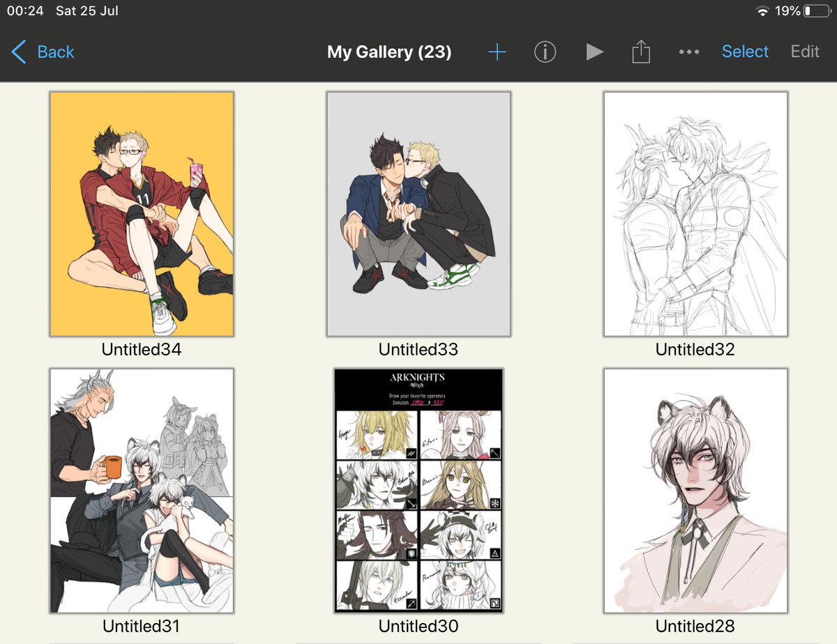Viewport: 837px width, 644px height.
Task: Open the Untitled33 artwork thumbnail
Action: coord(418,214)
